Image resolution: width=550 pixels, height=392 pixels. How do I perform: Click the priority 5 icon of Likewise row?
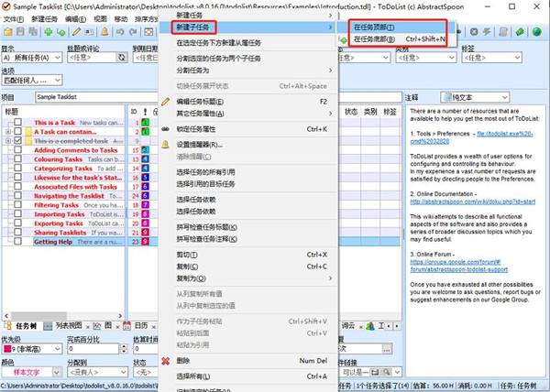(145, 178)
